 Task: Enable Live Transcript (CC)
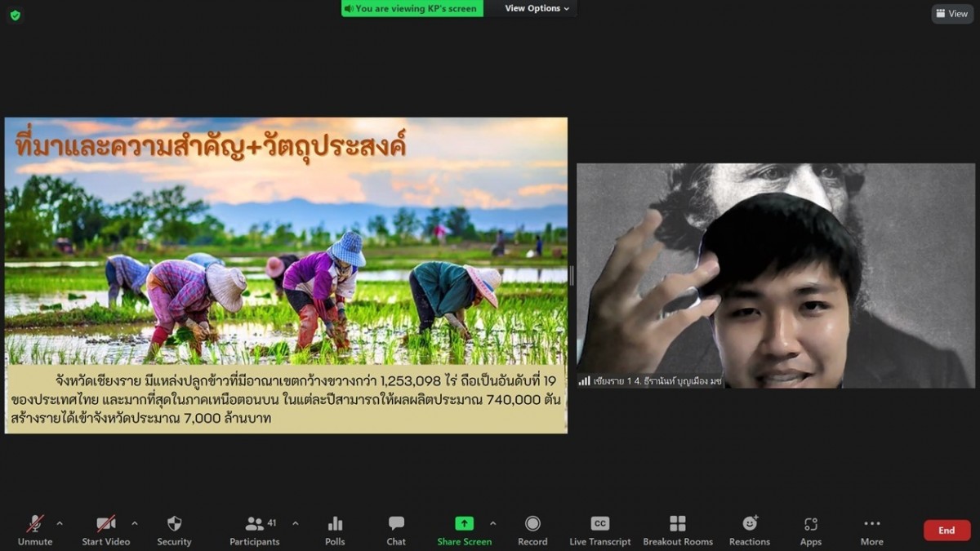[600, 531]
